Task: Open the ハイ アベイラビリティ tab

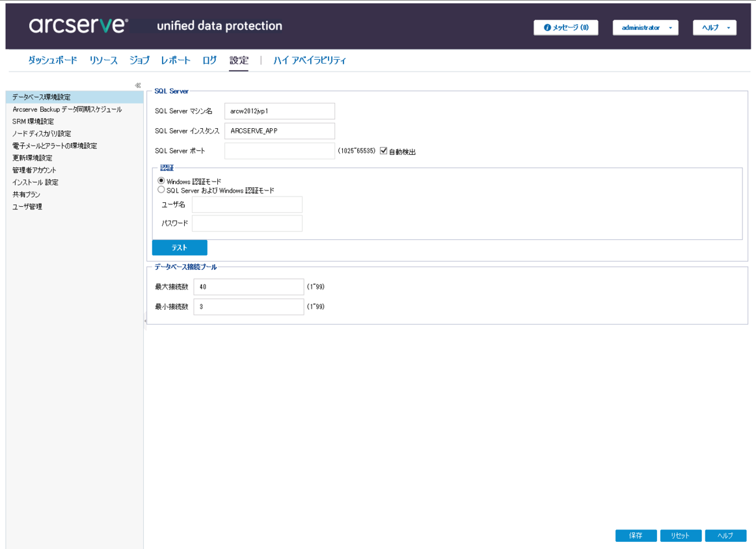Action: tap(310, 60)
